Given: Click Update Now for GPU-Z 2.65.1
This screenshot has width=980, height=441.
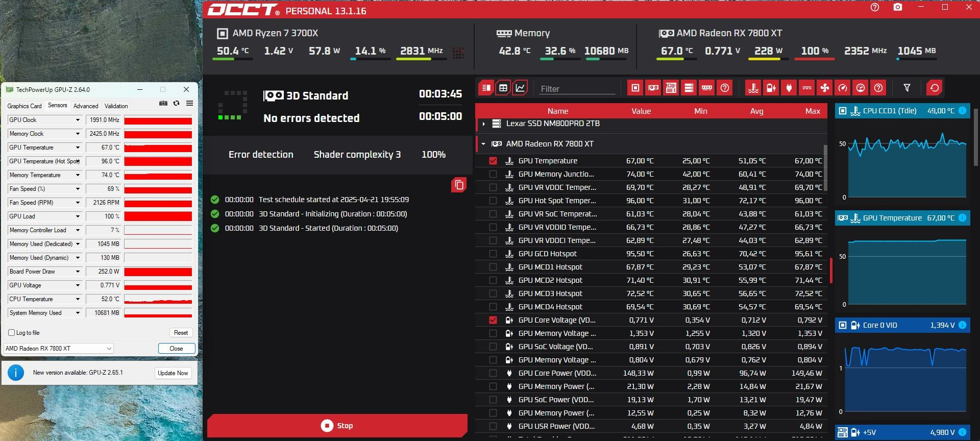Looking at the screenshot, I should tap(173, 373).
